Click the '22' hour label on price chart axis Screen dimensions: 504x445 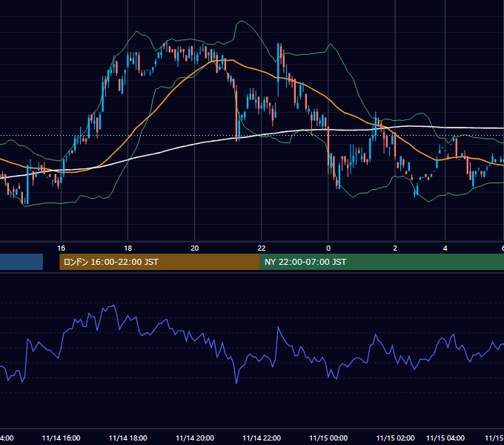[x=262, y=248]
